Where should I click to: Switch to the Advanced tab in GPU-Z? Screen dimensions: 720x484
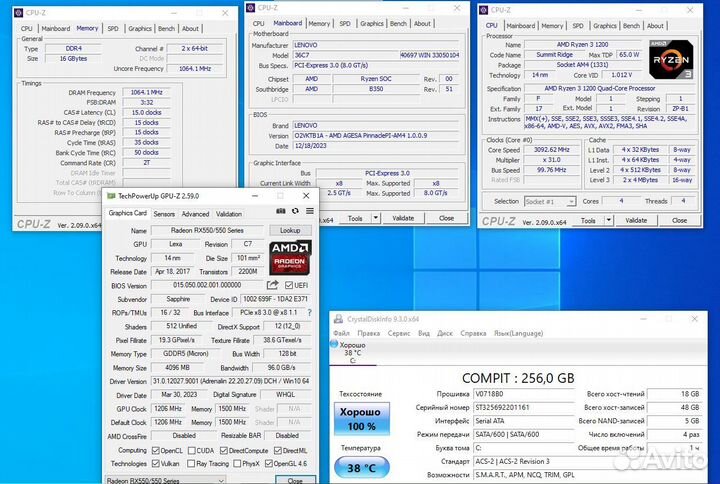[195, 214]
